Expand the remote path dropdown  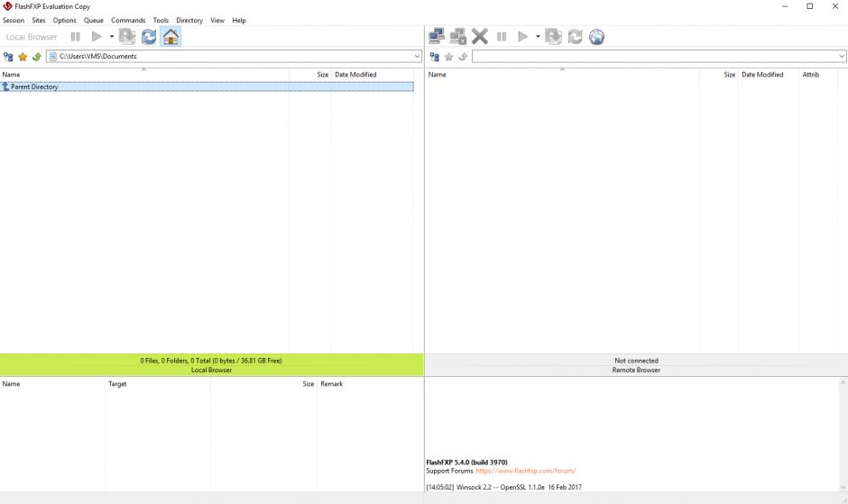(x=842, y=56)
